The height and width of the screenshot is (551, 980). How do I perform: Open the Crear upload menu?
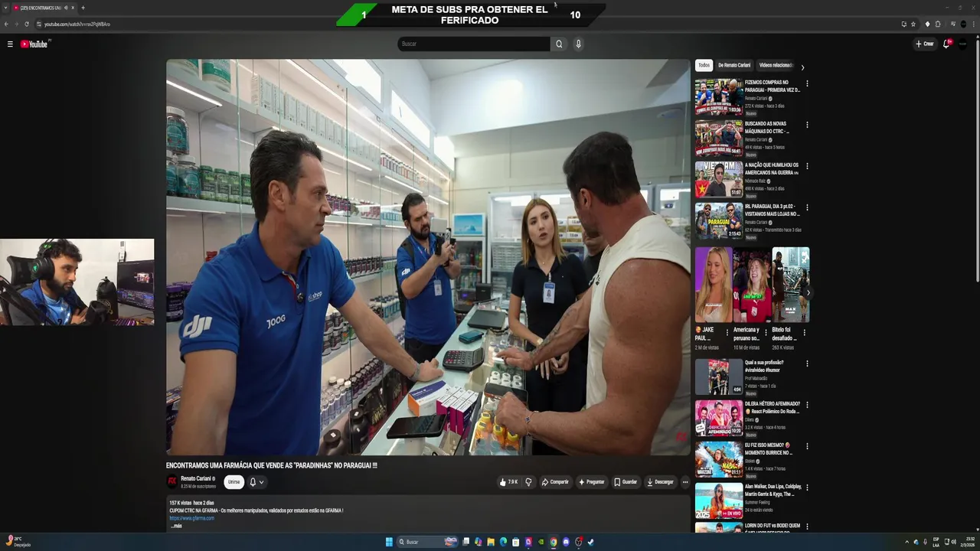point(925,44)
